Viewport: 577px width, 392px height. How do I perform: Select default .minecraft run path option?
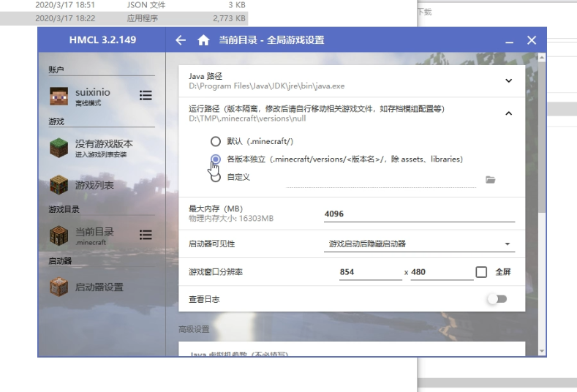(216, 141)
